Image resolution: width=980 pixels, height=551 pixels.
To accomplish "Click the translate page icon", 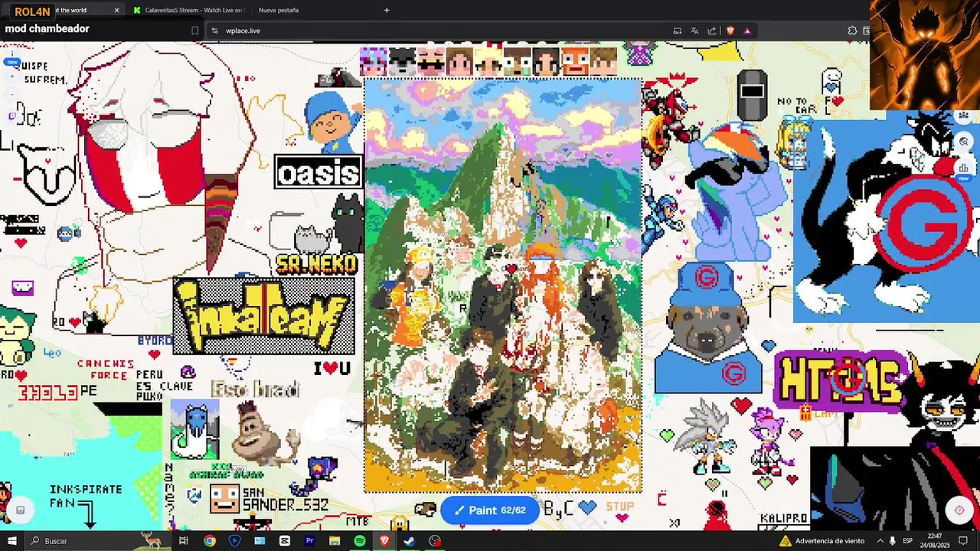I will coord(694,31).
